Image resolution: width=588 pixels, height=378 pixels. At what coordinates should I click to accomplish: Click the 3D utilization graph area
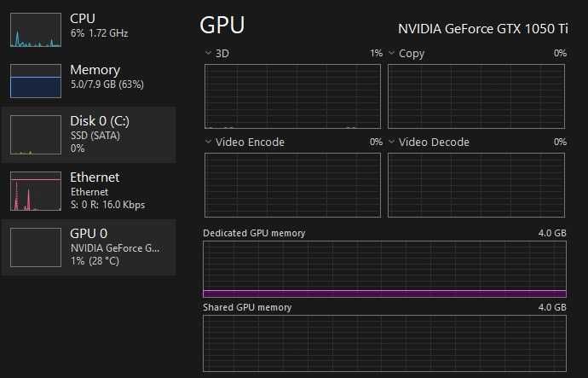click(293, 95)
